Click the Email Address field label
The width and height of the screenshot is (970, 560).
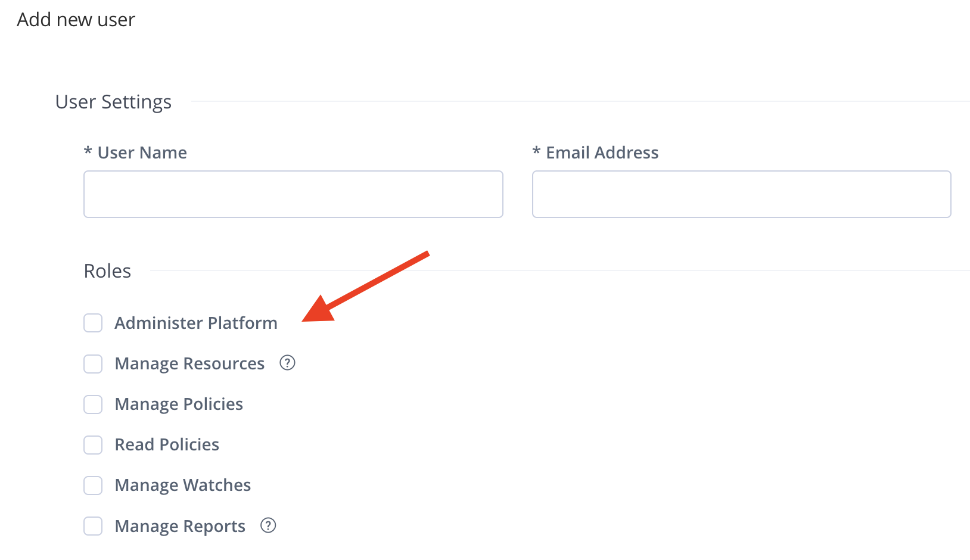click(602, 153)
